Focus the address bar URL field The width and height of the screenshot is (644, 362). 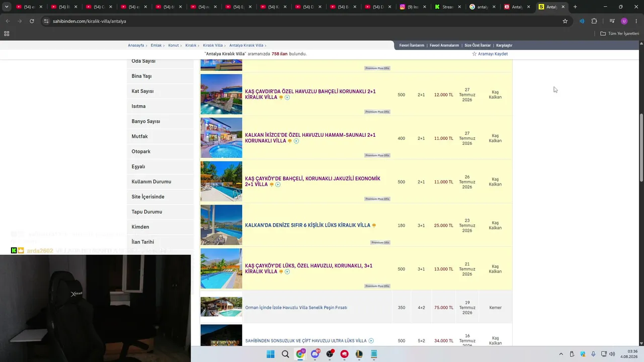click(302, 21)
